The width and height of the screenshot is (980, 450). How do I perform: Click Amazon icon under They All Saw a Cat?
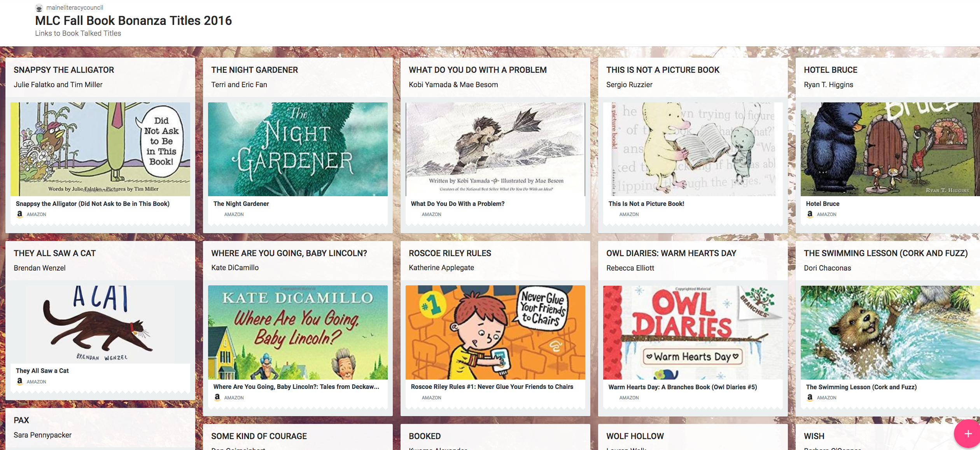20,381
